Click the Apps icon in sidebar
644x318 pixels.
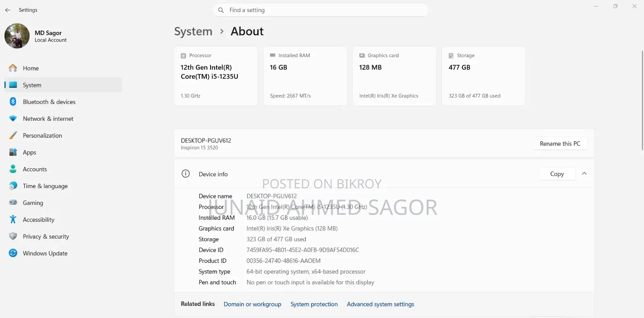pyautogui.click(x=13, y=153)
